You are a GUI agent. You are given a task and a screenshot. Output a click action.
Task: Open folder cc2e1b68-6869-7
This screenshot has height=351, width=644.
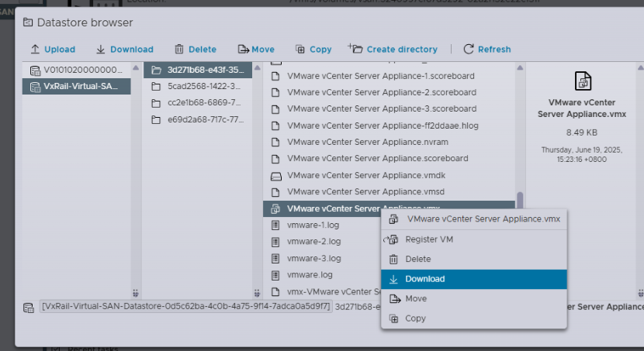[x=198, y=103]
